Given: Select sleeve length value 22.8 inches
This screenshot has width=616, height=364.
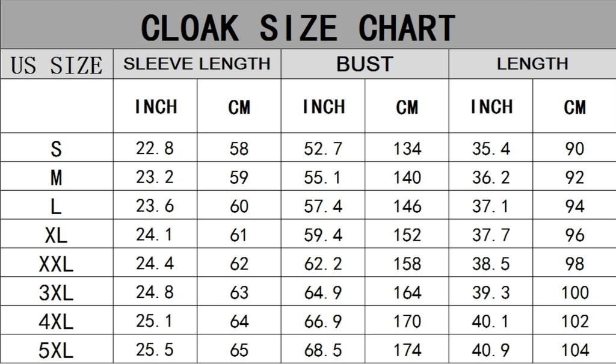Looking at the screenshot, I should (x=155, y=148).
